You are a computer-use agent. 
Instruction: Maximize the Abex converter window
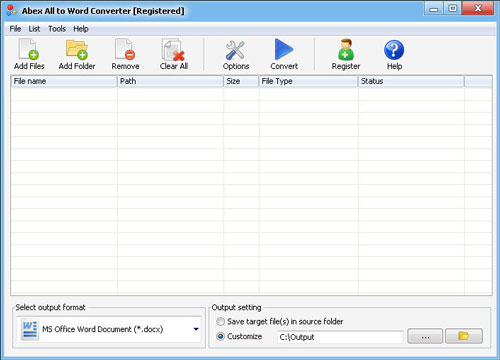point(452,9)
